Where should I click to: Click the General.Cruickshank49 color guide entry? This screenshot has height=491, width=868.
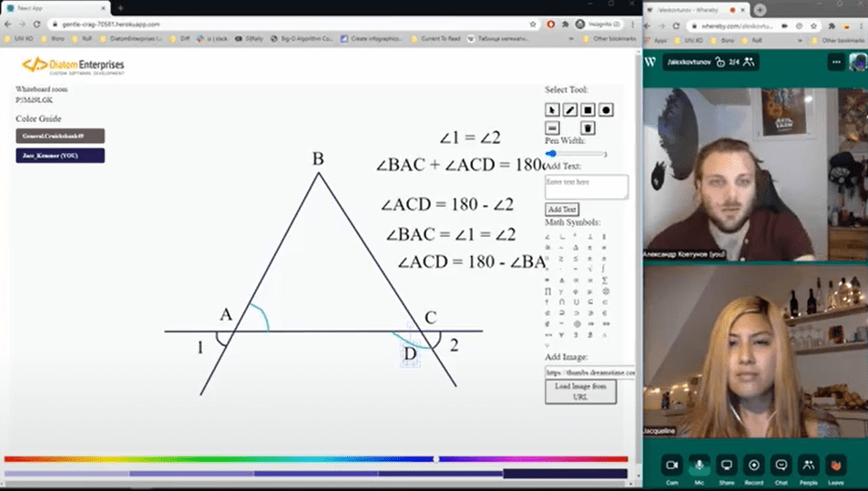point(60,136)
